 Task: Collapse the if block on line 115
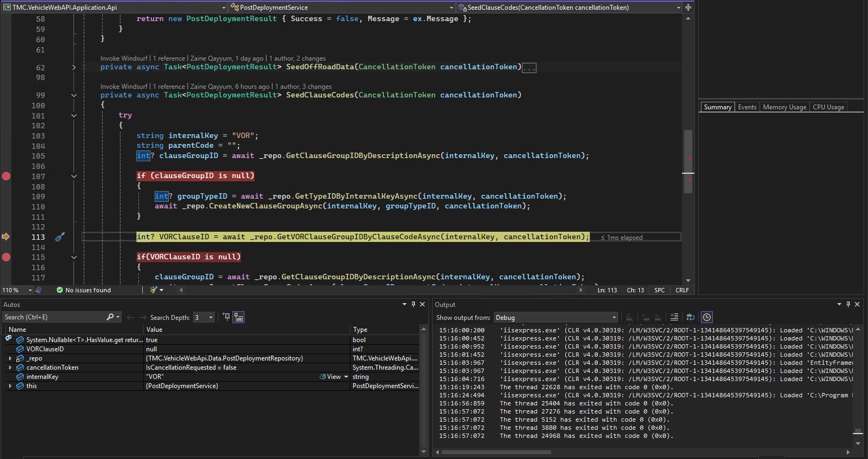(74, 257)
